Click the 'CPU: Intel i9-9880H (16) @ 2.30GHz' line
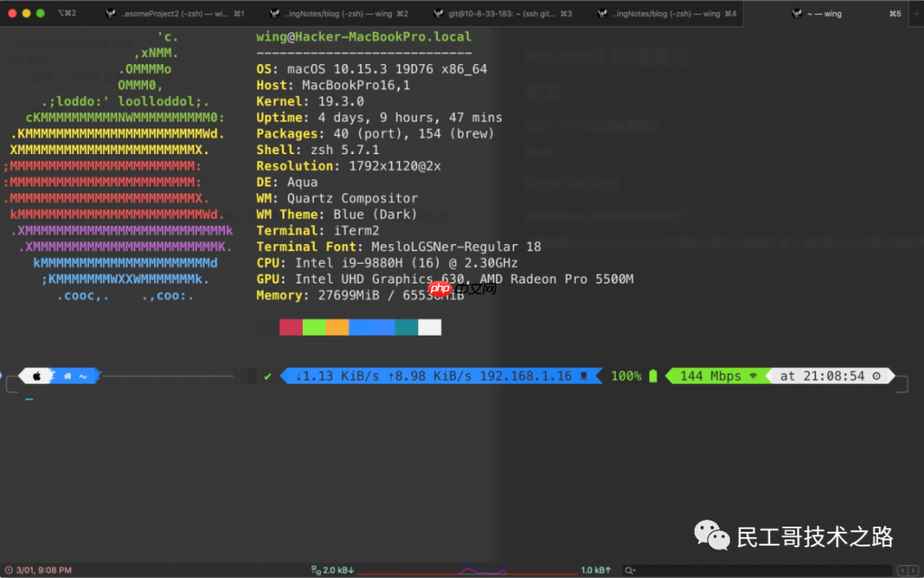This screenshot has height=578, width=924. [388, 263]
